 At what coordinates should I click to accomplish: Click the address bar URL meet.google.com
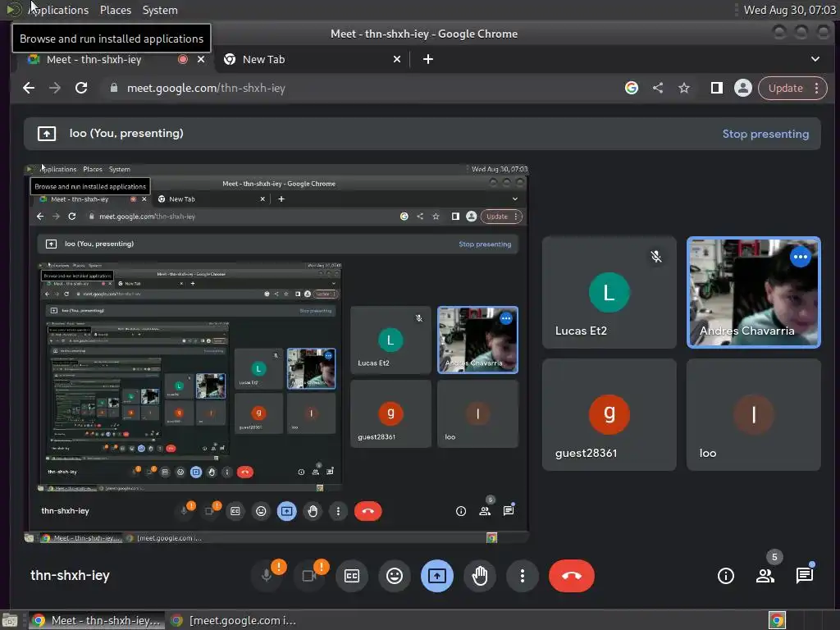(x=206, y=88)
